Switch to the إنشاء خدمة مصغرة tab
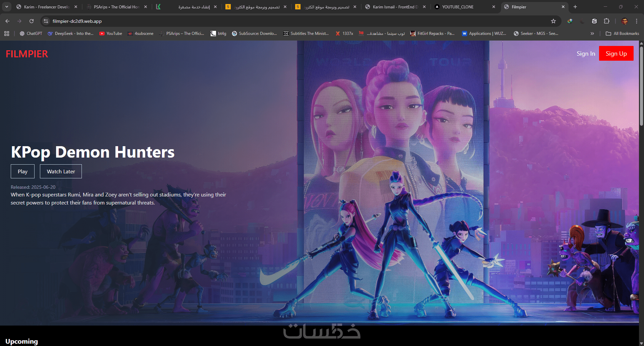This screenshot has width=644, height=346. pos(186,7)
